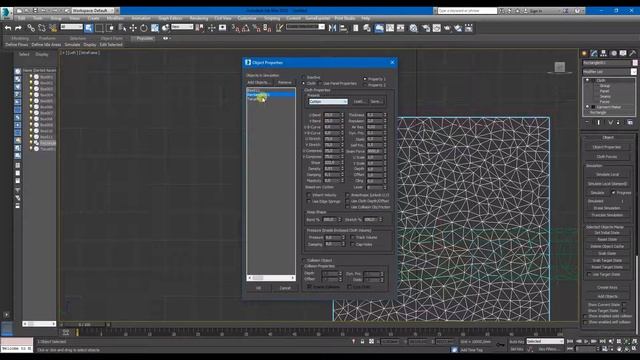Open the named selection sets dropdown
The width and height of the screenshot is (640, 360).
click(305, 27)
